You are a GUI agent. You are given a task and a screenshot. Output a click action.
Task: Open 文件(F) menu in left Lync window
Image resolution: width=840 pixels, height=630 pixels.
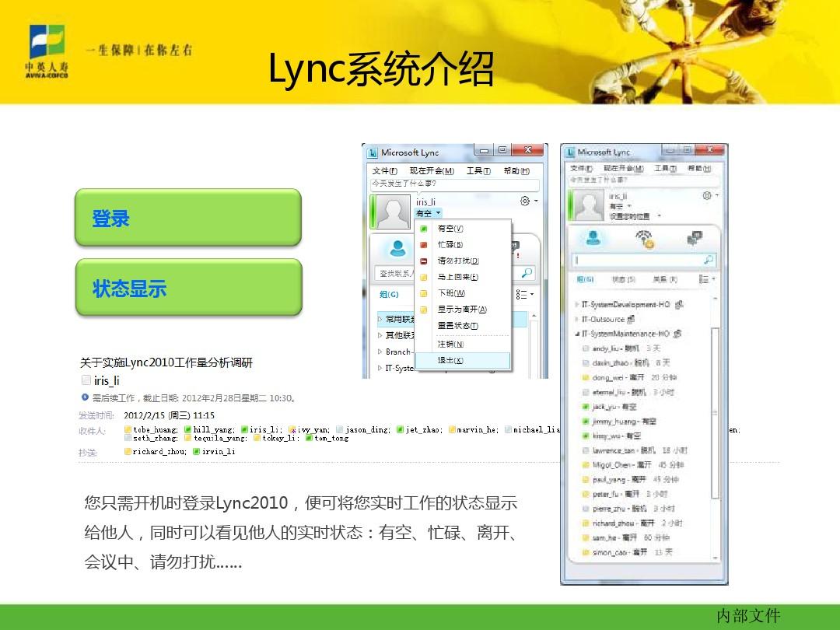[385, 171]
